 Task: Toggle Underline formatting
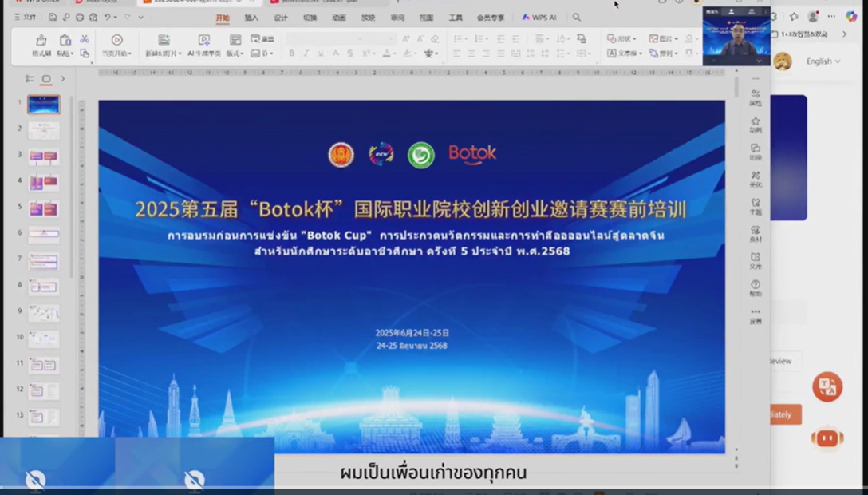pyautogui.click(x=321, y=53)
